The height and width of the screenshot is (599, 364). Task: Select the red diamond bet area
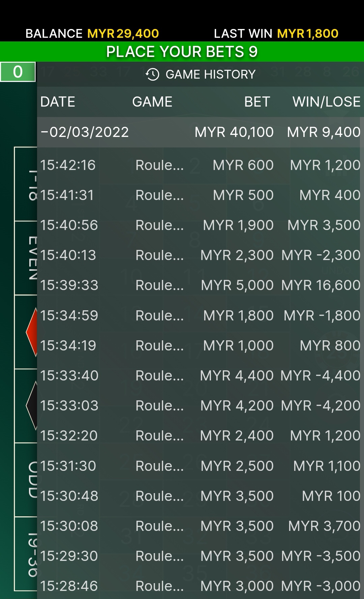click(x=31, y=332)
